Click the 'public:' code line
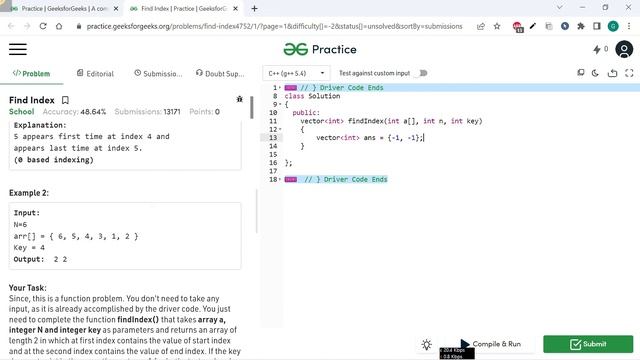Screen dimensions: 640x360 click(306, 113)
